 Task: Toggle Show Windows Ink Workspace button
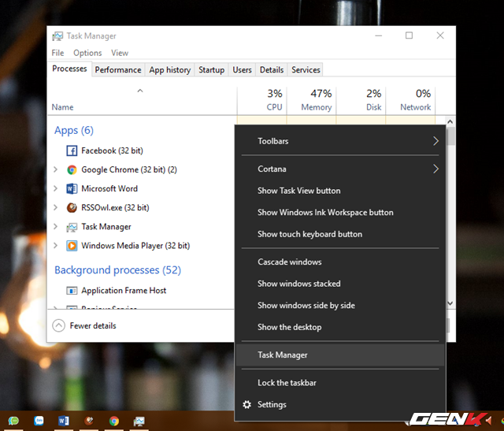tap(340, 212)
